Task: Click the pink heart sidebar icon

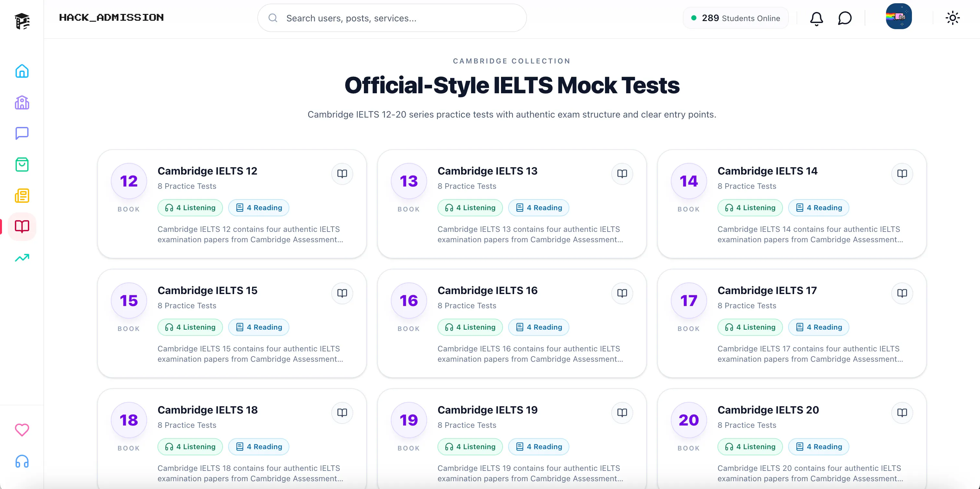Action: pos(22,430)
